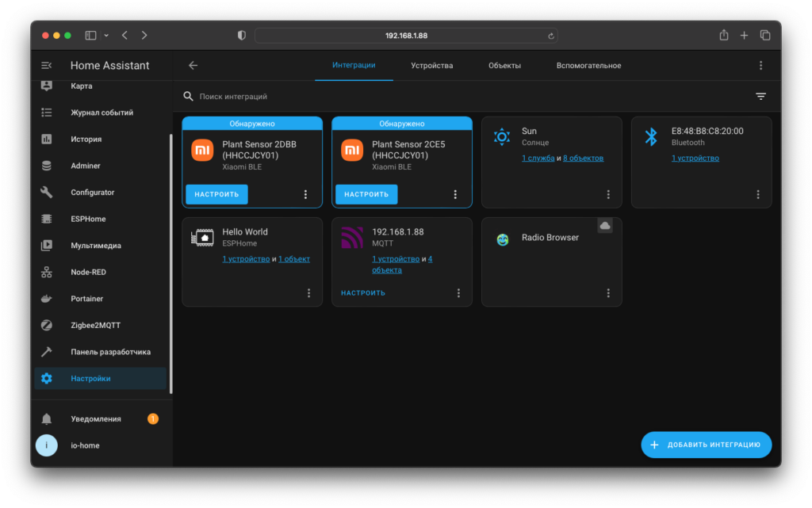Image resolution: width=812 pixels, height=508 pixels.
Task: Click cloud badge on Radio Browser card
Action: pyautogui.click(x=605, y=226)
